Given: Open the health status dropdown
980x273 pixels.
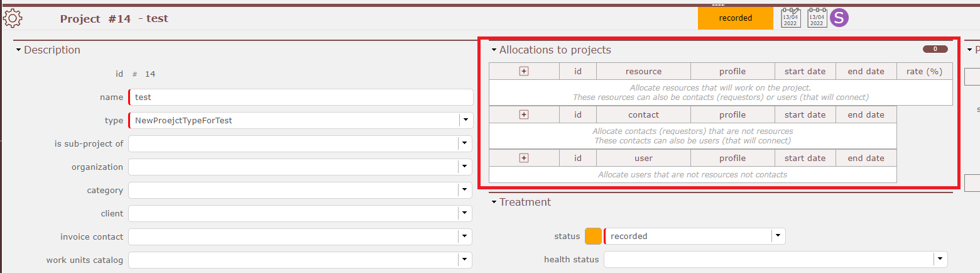Looking at the screenshot, I should point(940,259).
